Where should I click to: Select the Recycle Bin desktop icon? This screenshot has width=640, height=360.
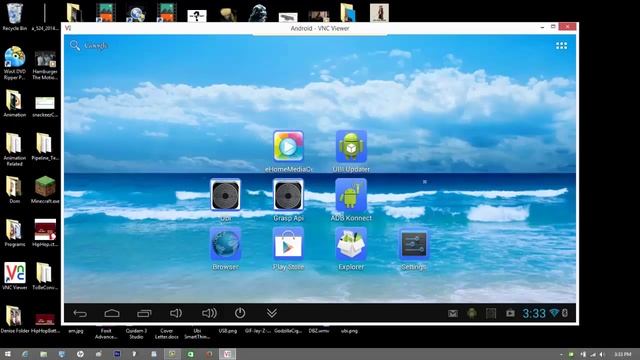point(15,16)
